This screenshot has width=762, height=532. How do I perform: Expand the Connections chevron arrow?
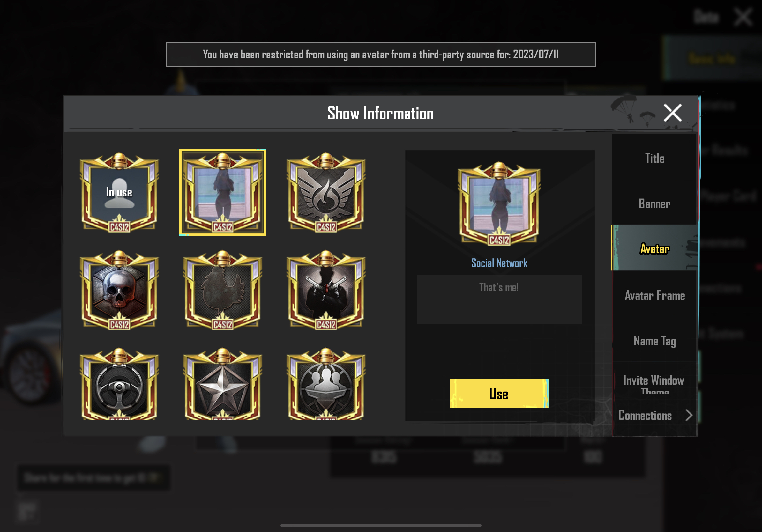pos(689,415)
